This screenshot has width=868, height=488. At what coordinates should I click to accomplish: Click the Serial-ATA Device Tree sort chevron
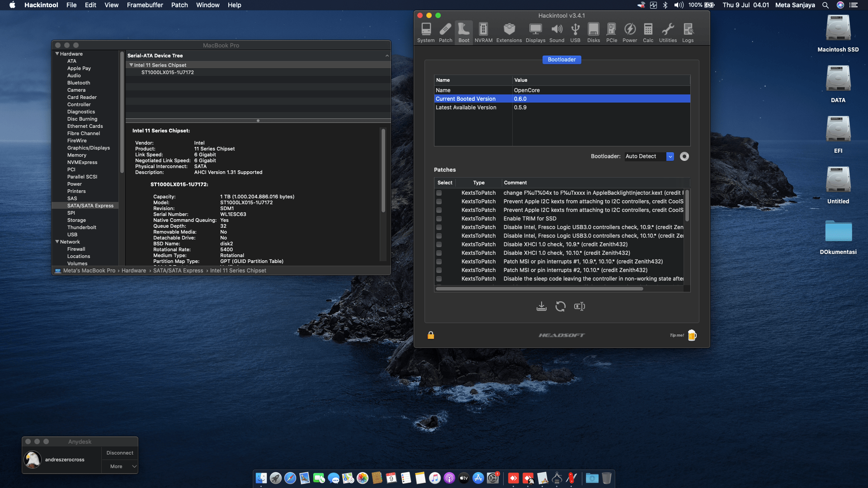click(387, 56)
